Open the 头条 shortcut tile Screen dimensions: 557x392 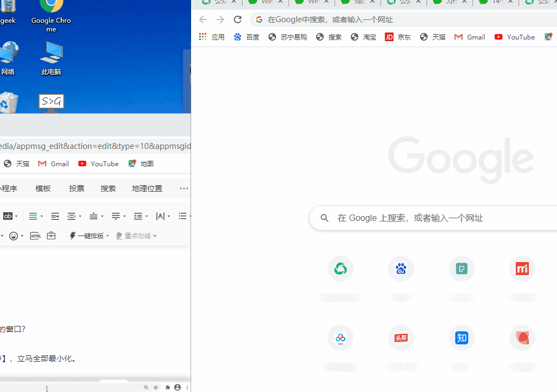pyautogui.click(x=401, y=337)
